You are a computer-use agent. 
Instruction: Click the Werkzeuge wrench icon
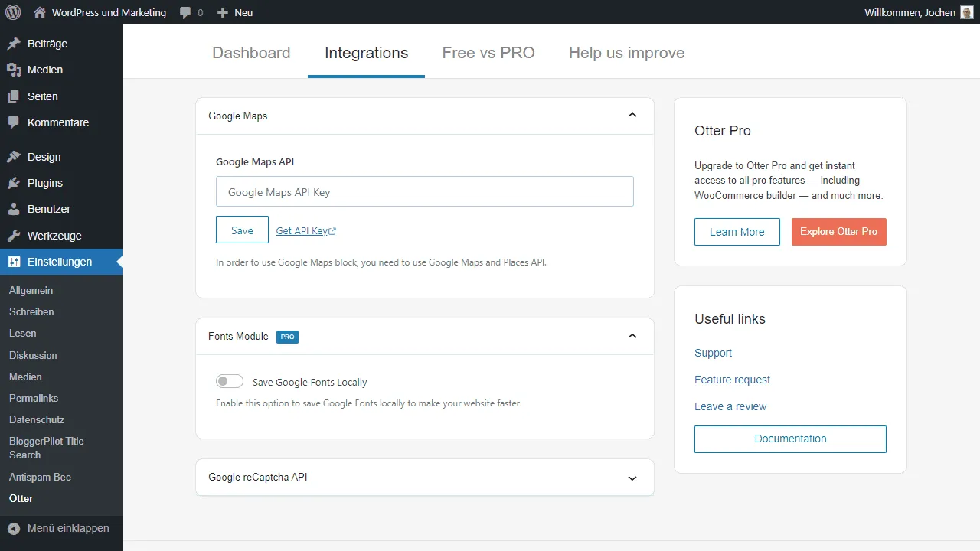[x=14, y=236]
